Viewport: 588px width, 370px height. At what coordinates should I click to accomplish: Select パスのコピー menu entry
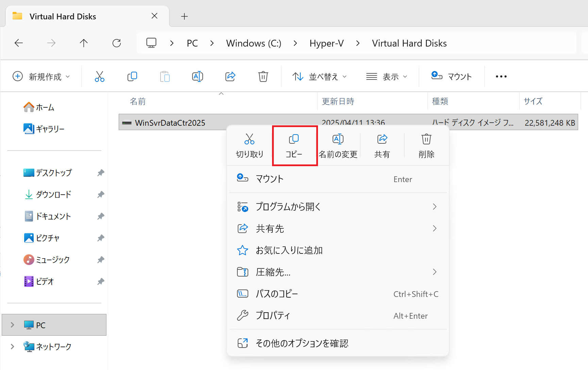click(x=277, y=294)
